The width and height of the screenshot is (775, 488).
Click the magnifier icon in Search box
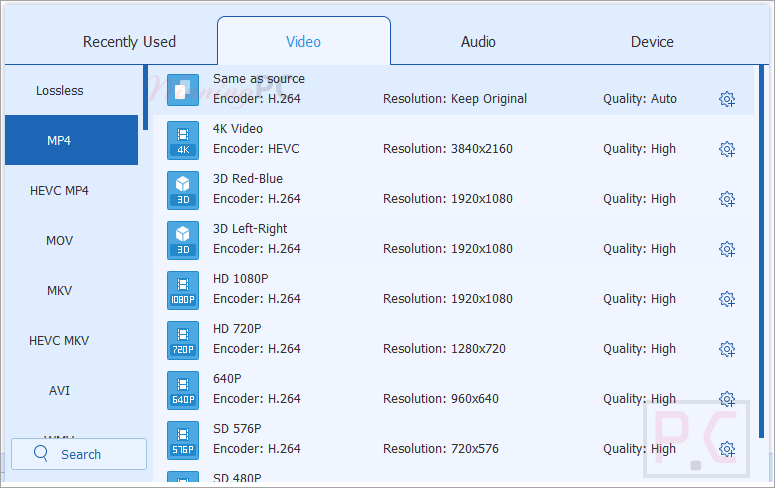pos(41,453)
